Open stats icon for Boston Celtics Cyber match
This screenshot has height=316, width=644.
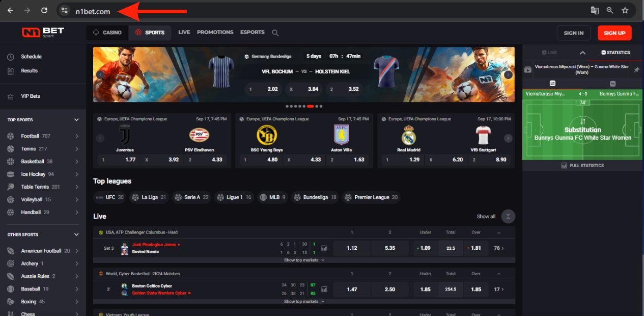click(x=324, y=289)
